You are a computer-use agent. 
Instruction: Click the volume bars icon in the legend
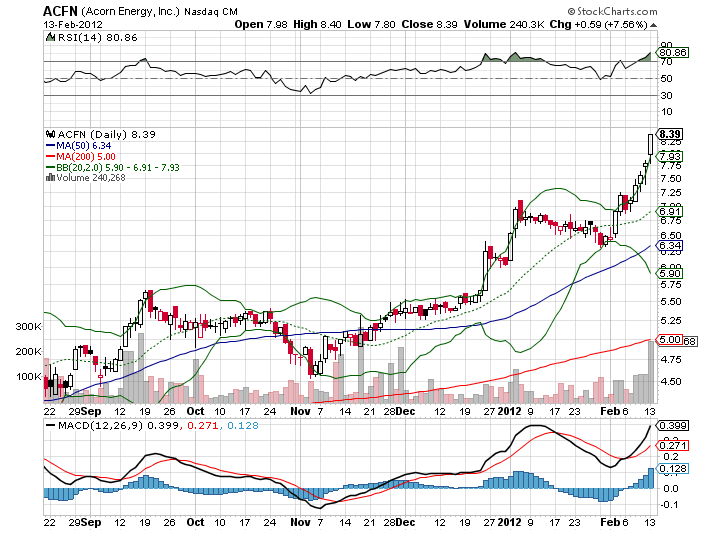(x=51, y=177)
